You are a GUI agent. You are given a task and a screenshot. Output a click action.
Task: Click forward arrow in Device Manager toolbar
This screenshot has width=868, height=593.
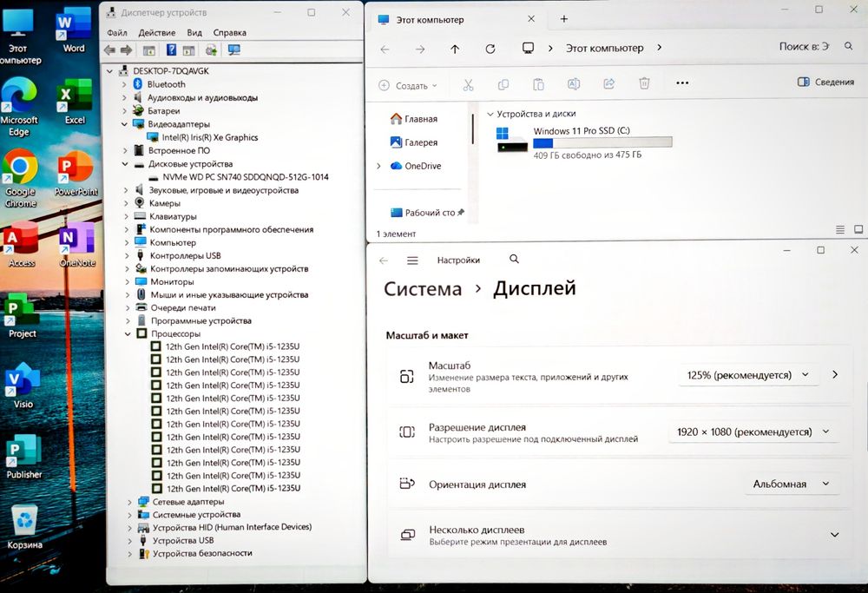pos(126,50)
